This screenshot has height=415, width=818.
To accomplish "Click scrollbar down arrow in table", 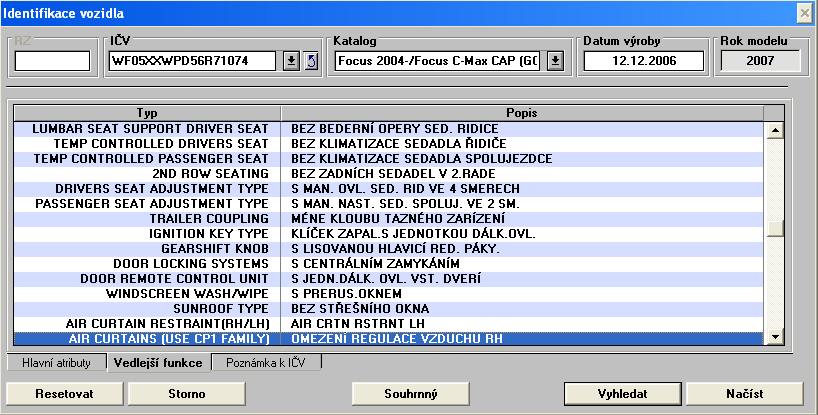I will click(772, 337).
